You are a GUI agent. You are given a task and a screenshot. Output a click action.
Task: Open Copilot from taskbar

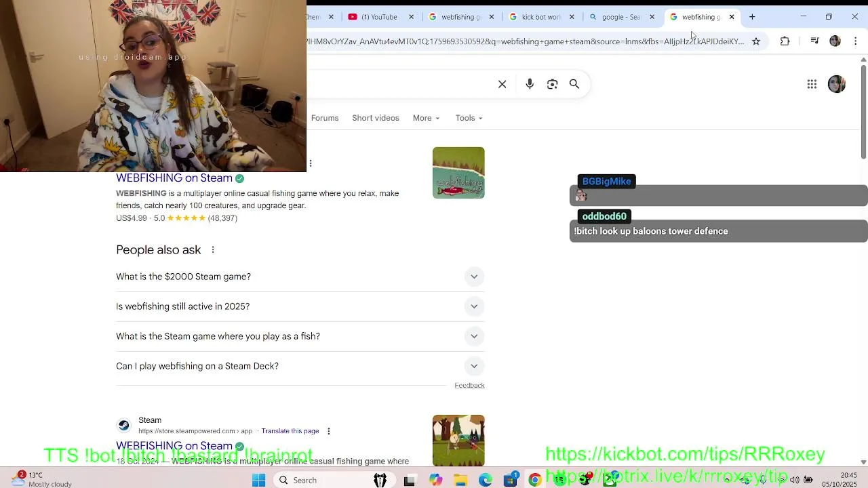435,480
